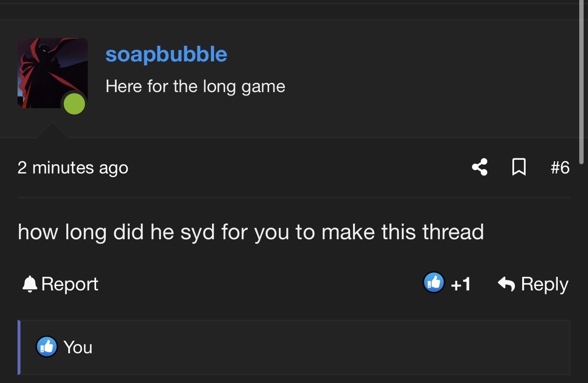Viewport: 588px width, 383px height.
Task: Click the Report text link
Action: coord(70,284)
